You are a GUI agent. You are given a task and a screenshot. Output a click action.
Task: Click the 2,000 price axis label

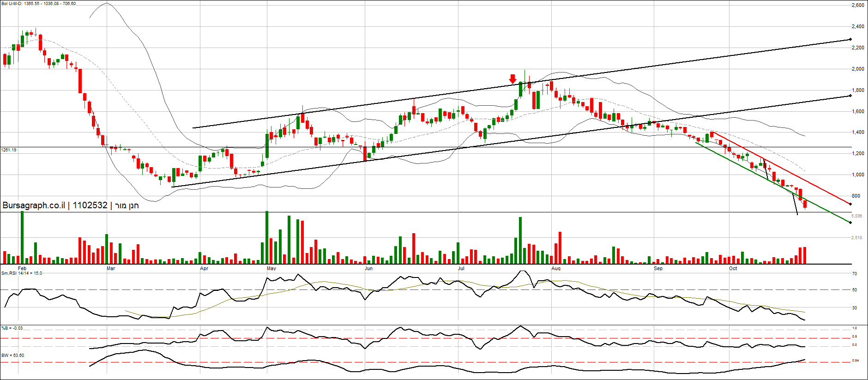click(858, 69)
